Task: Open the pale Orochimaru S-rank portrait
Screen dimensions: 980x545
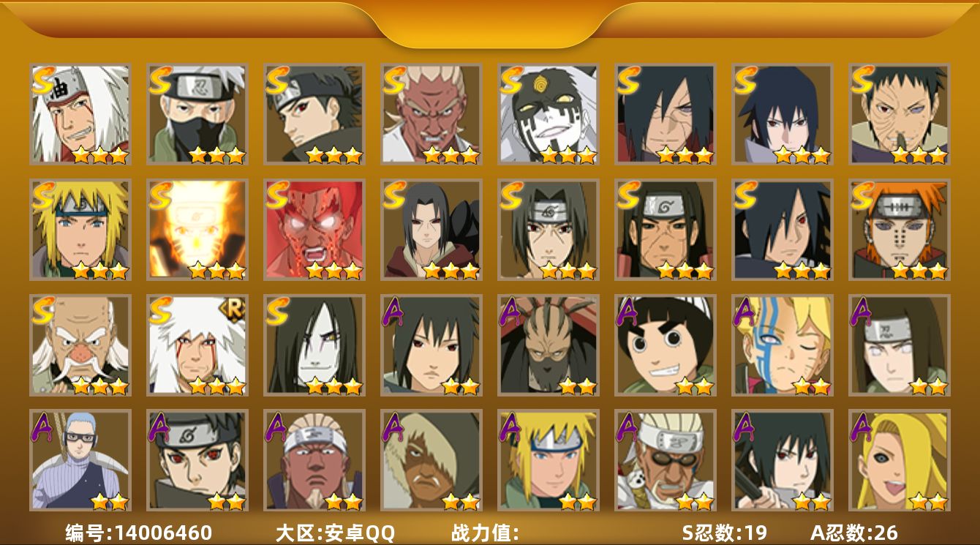Action: (x=314, y=345)
